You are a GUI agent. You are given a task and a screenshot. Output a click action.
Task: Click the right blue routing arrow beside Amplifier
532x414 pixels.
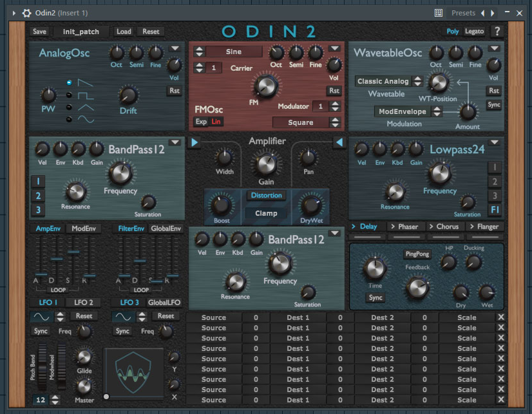339,142
